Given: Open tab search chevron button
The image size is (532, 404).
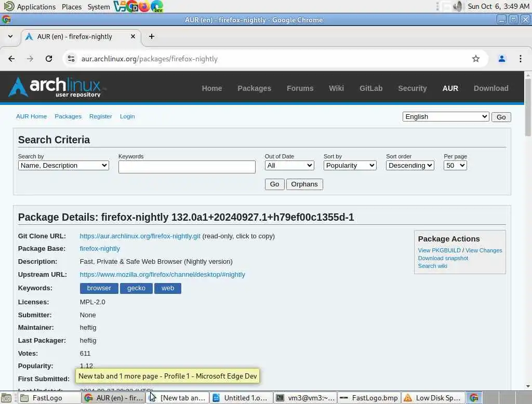Looking at the screenshot, I should [x=10, y=36].
